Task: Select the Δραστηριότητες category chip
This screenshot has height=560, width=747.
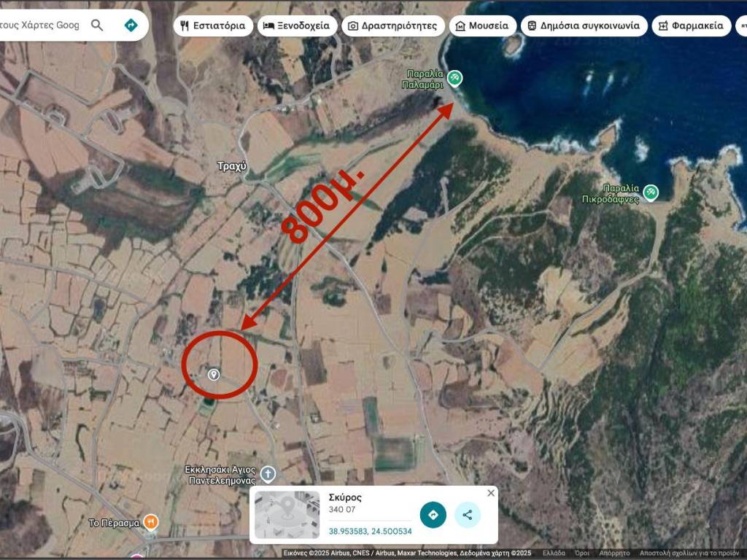Action: click(393, 26)
